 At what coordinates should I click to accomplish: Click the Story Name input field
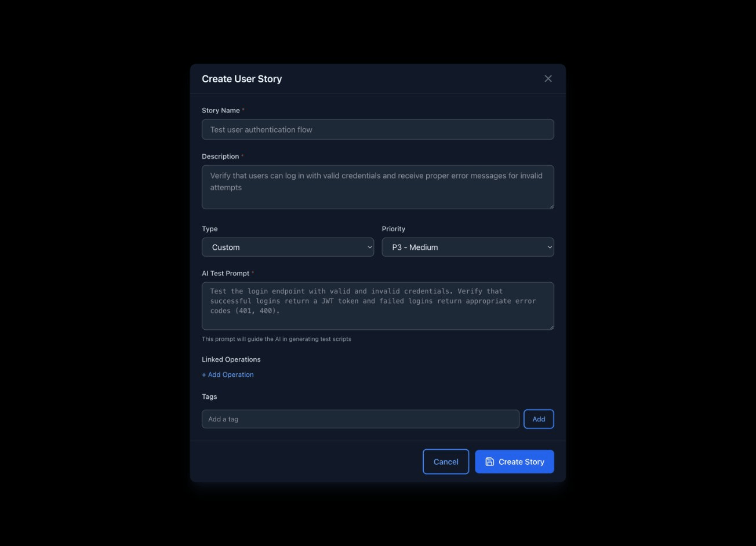(x=377, y=129)
